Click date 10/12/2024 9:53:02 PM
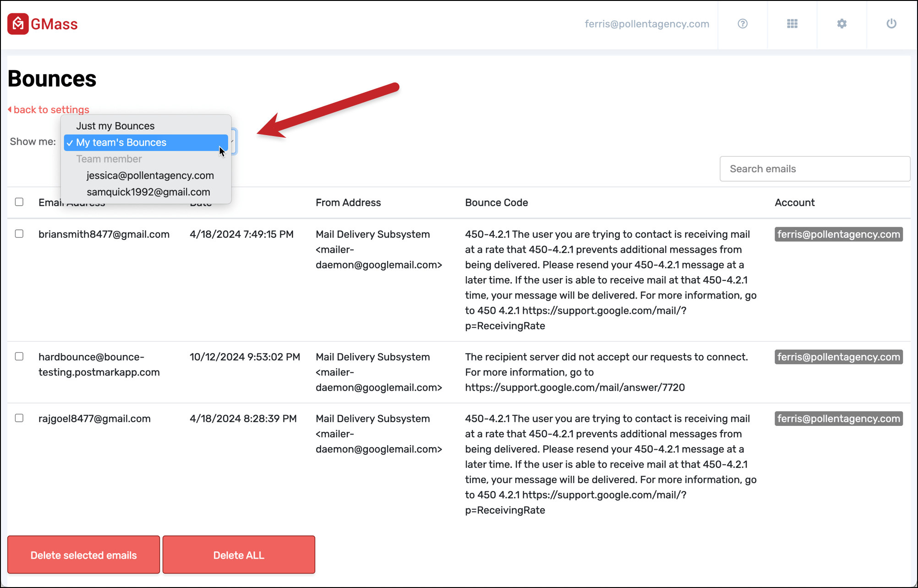 pyautogui.click(x=245, y=357)
